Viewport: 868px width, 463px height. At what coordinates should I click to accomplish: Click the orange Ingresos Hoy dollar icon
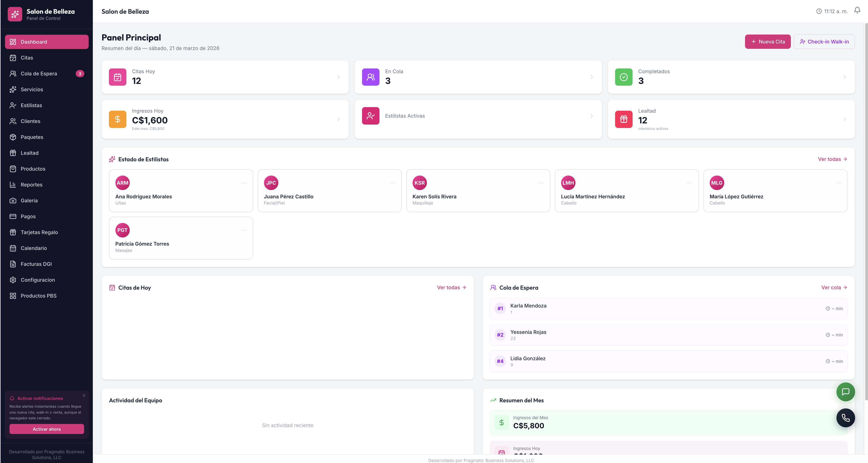coord(118,119)
